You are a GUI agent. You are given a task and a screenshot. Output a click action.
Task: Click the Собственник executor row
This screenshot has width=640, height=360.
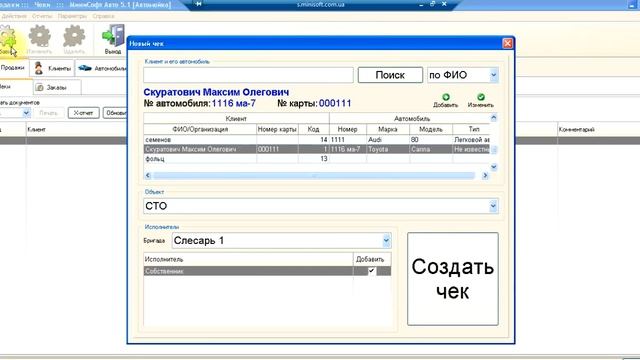pos(267,271)
